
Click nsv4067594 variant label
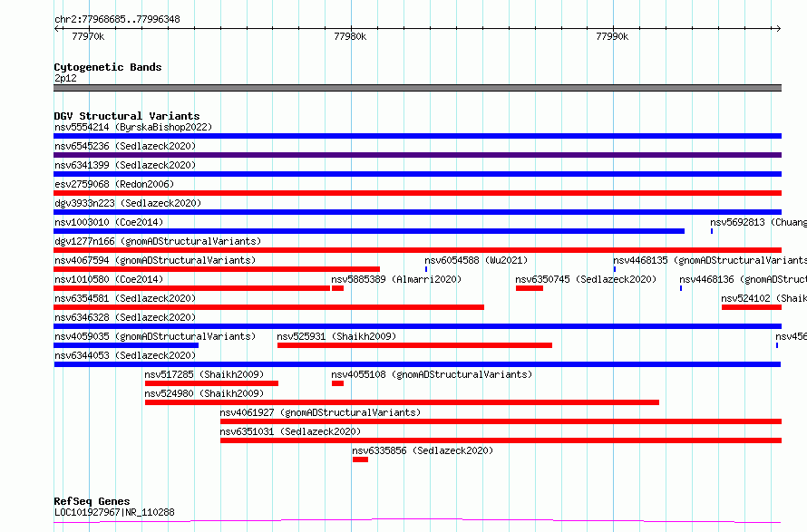pos(155,260)
